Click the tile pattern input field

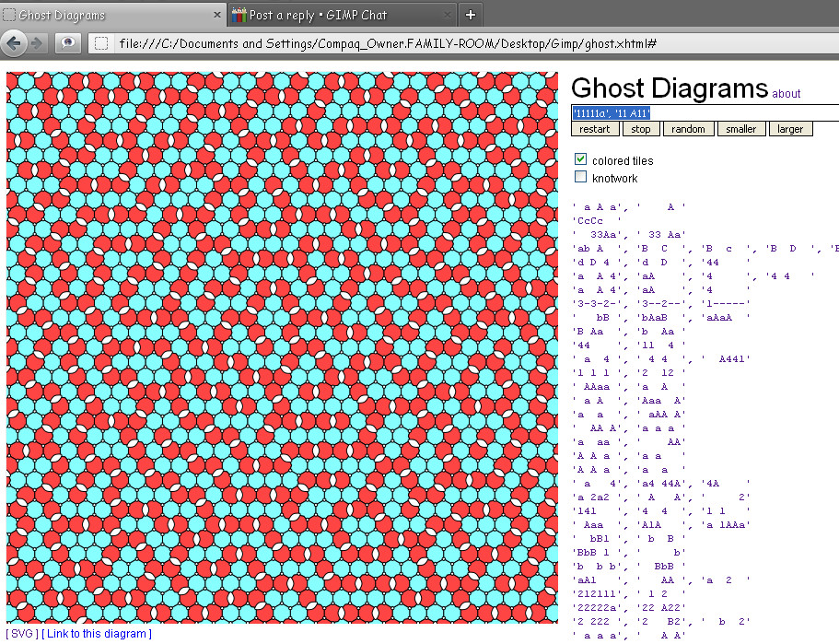point(705,113)
